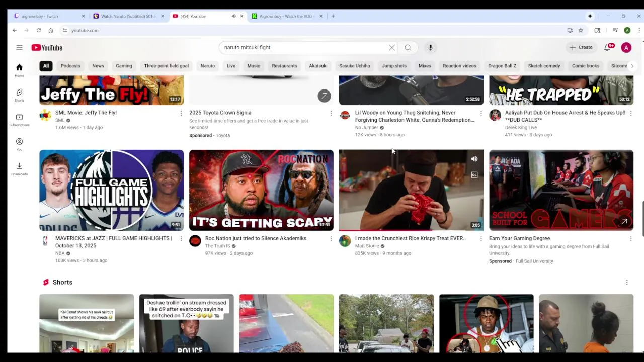Image resolution: width=644 pixels, height=362 pixels.
Task: Switch to Watch Naruto Subtitled tab
Action: (x=129, y=16)
